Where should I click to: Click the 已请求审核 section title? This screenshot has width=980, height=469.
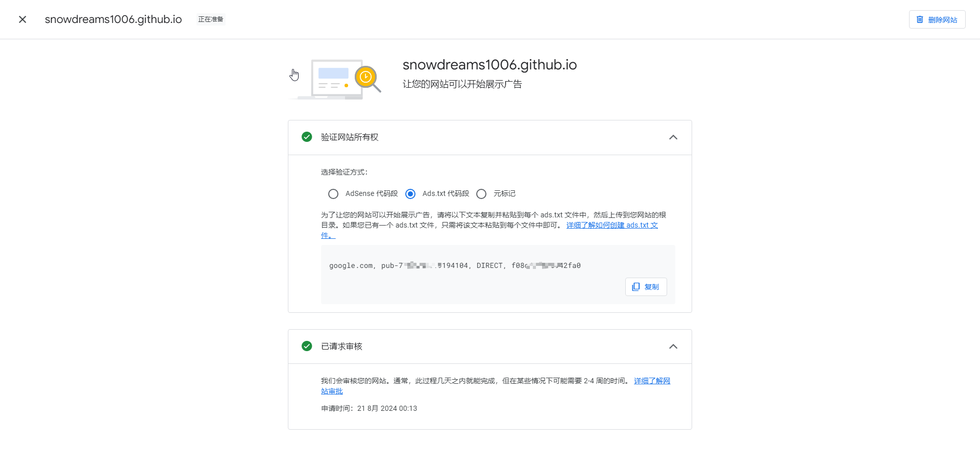[341, 347]
